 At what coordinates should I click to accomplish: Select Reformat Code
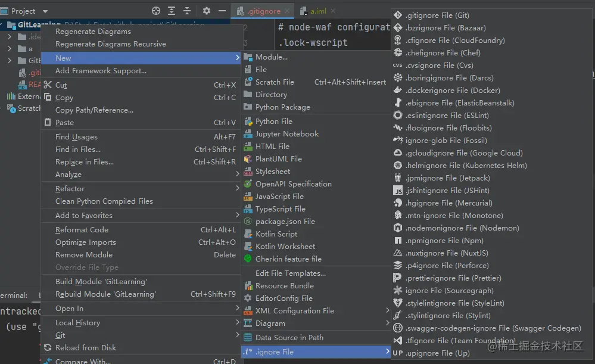[141, 229]
